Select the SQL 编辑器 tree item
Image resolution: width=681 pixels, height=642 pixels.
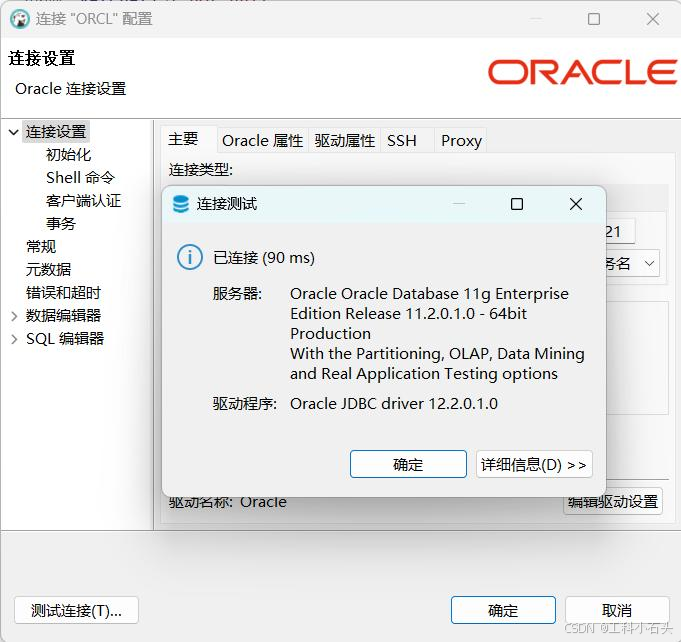click(x=65, y=339)
